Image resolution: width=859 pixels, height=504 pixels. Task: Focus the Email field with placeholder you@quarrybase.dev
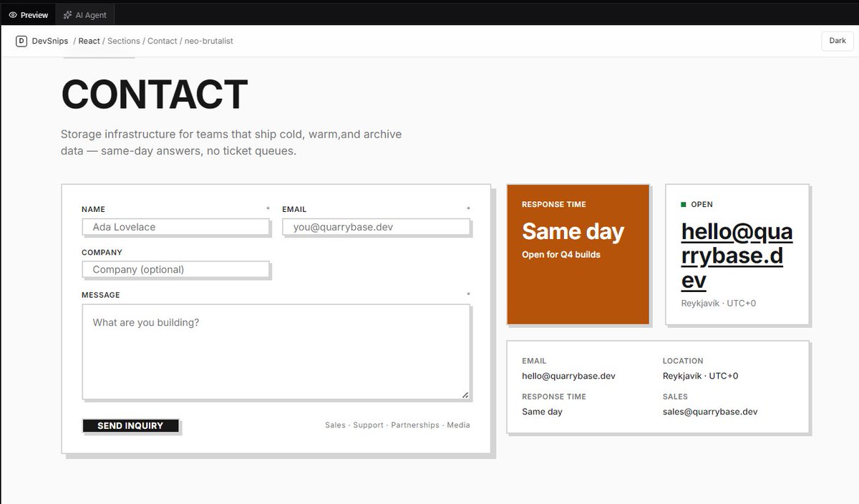[x=376, y=227]
